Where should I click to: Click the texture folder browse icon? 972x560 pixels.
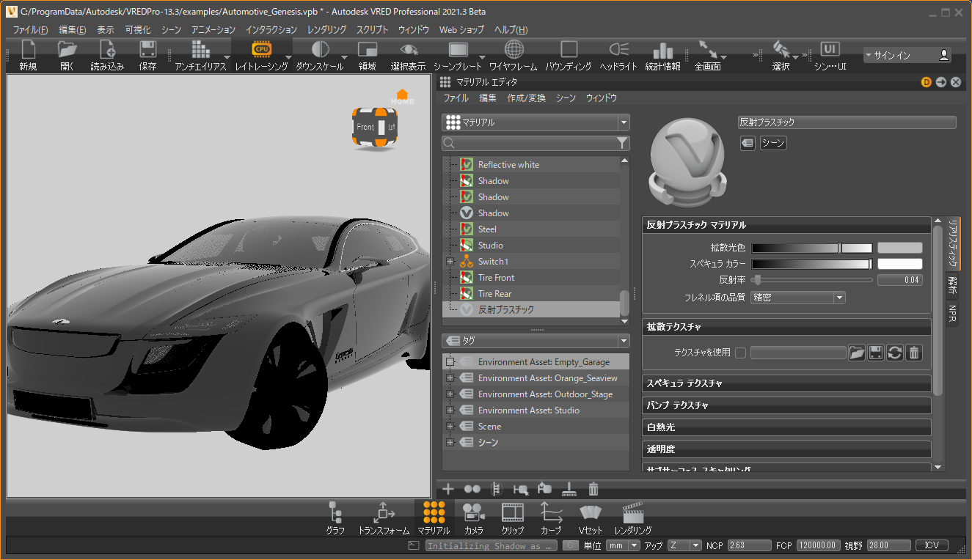856,353
